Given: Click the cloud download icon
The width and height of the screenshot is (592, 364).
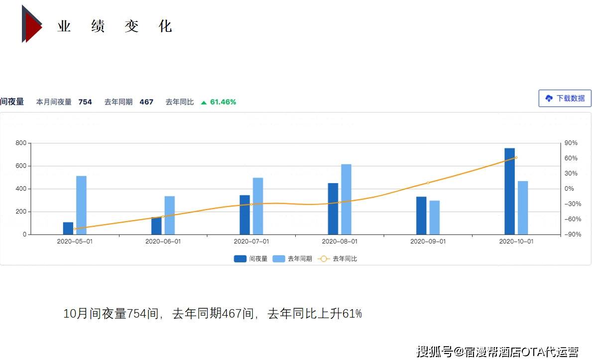Looking at the screenshot, I should click(549, 98).
